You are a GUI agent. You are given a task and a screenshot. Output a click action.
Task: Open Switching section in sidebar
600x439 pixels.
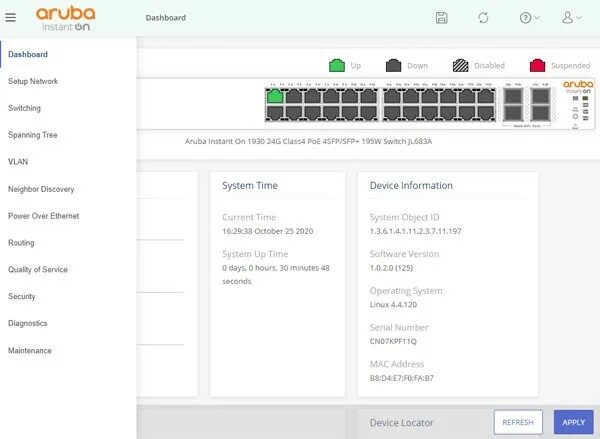(x=24, y=108)
